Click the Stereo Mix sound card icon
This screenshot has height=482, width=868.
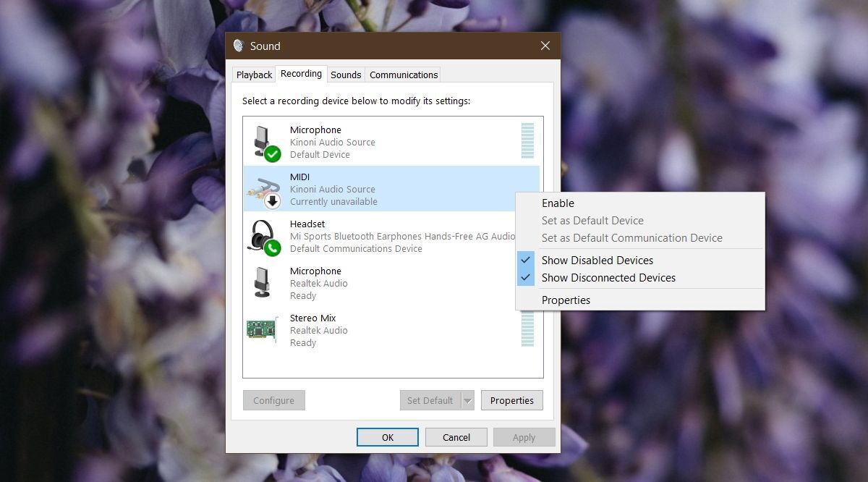262,328
